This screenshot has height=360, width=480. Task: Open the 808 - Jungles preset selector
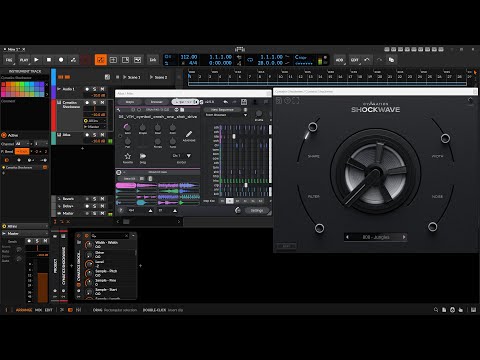(x=376, y=237)
